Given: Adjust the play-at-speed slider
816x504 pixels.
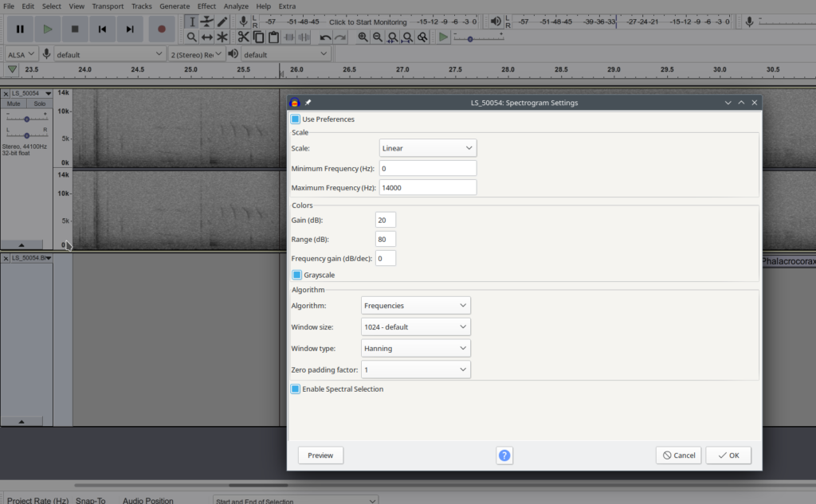Looking at the screenshot, I should pos(478,39).
